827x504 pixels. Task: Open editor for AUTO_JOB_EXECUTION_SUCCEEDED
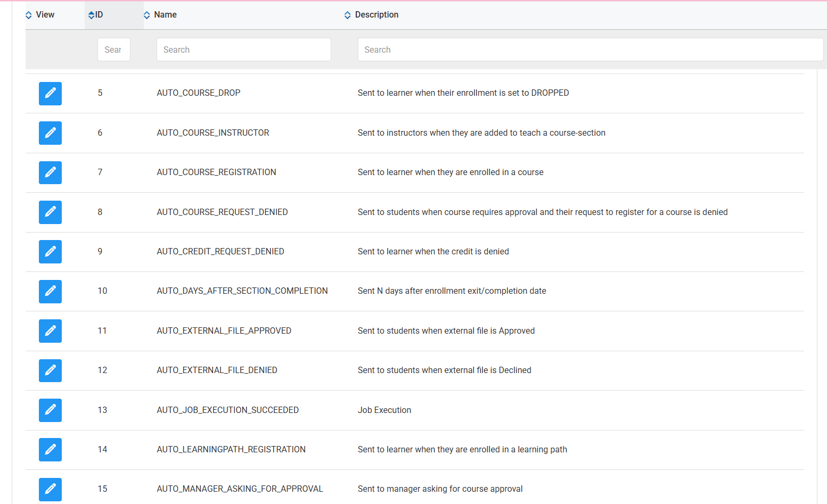[50, 410]
